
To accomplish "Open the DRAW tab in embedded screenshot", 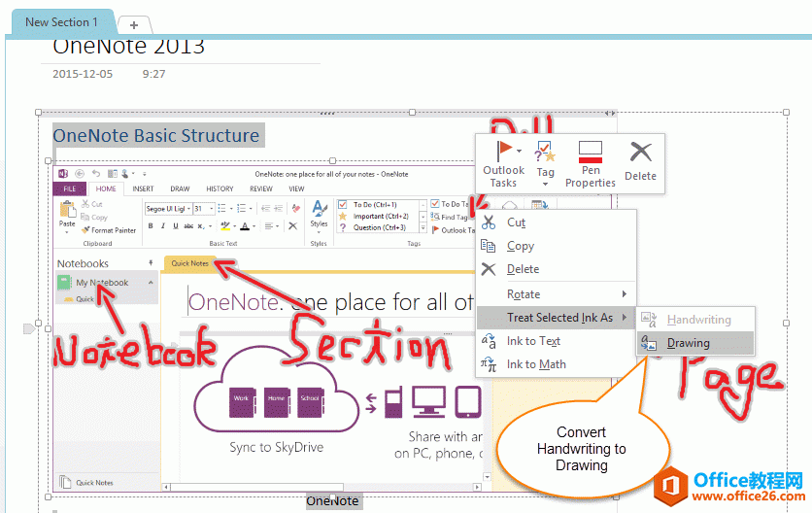I will [180, 189].
